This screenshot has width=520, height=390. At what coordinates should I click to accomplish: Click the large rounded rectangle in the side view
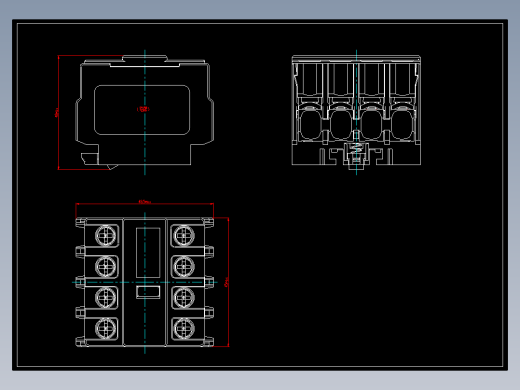click(142, 110)
